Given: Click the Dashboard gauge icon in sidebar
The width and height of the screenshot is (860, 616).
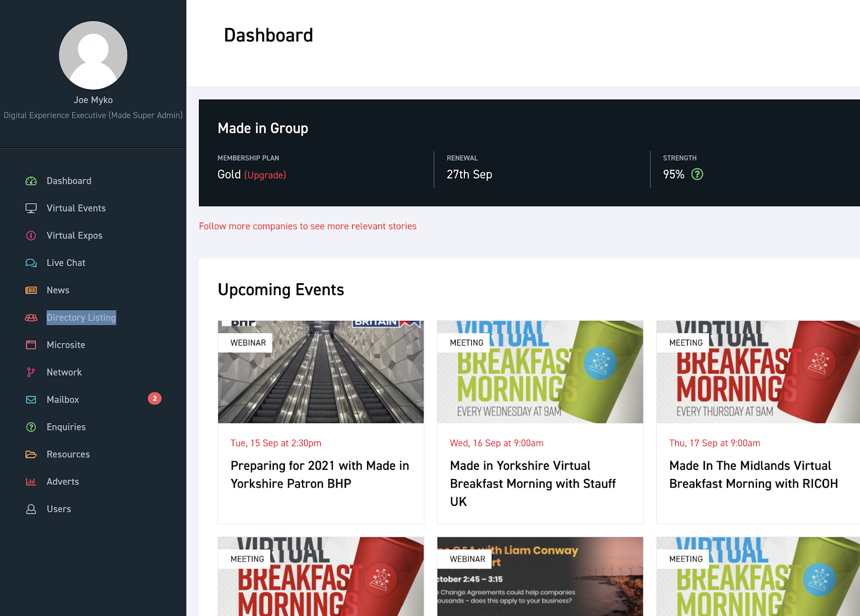Looking at the screenshot, I should 31,181.
